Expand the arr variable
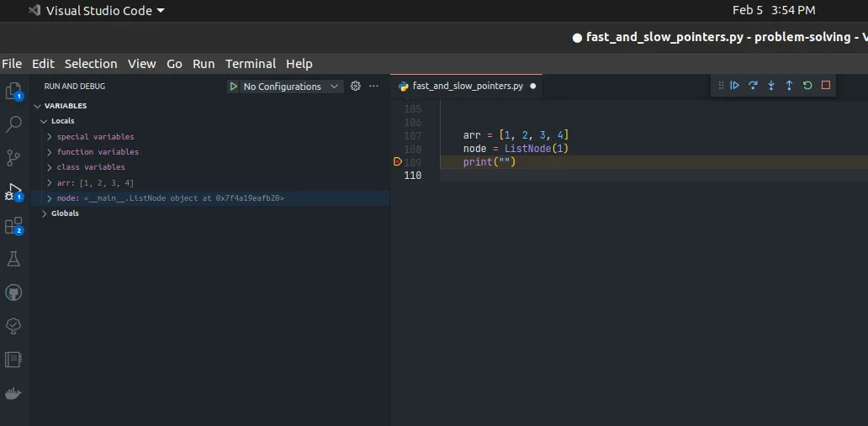The image size is (868, 426). pyautogui.click(x=50, y=183)
